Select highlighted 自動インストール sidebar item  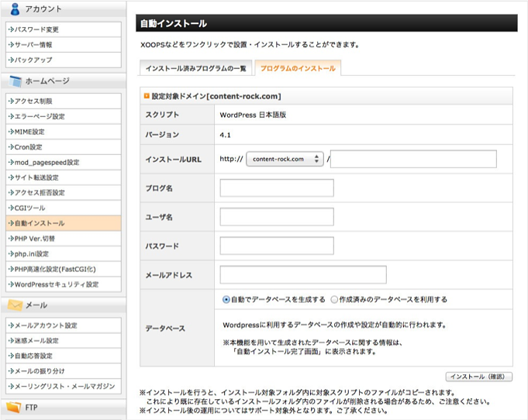click(x=64, y=223)
